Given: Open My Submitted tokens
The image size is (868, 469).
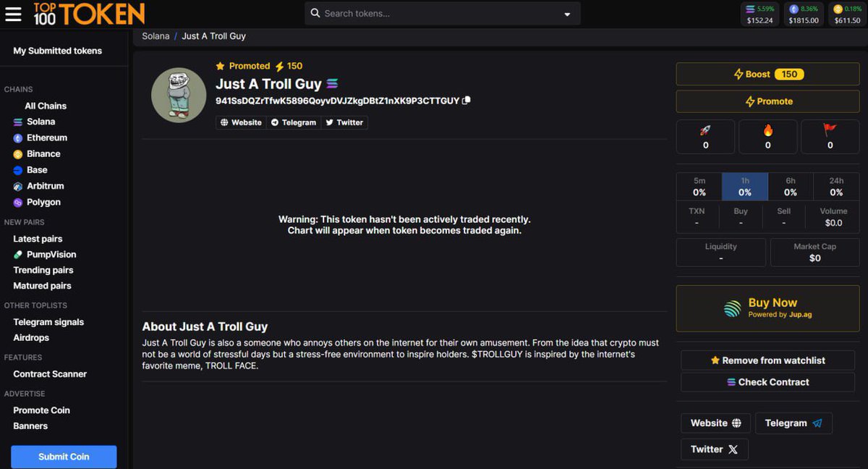Looking at the screenshot, I should (x=58, y=51).
